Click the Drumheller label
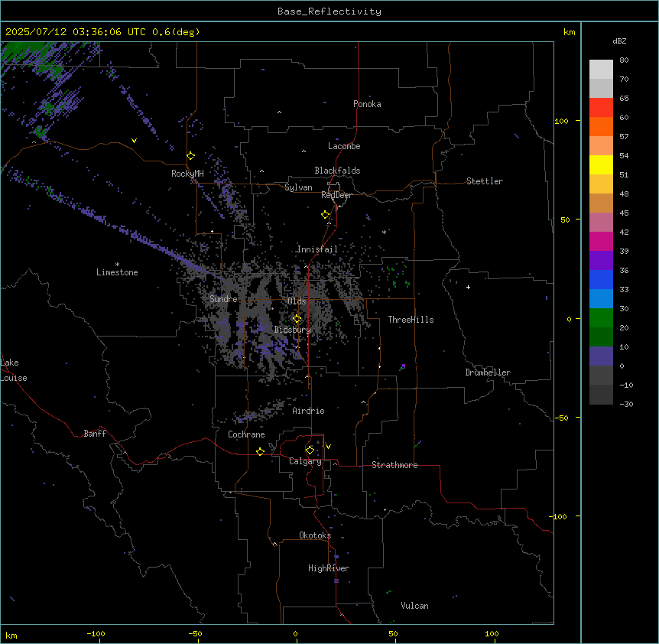Viewport: 659px width, 644px height. 488,372
